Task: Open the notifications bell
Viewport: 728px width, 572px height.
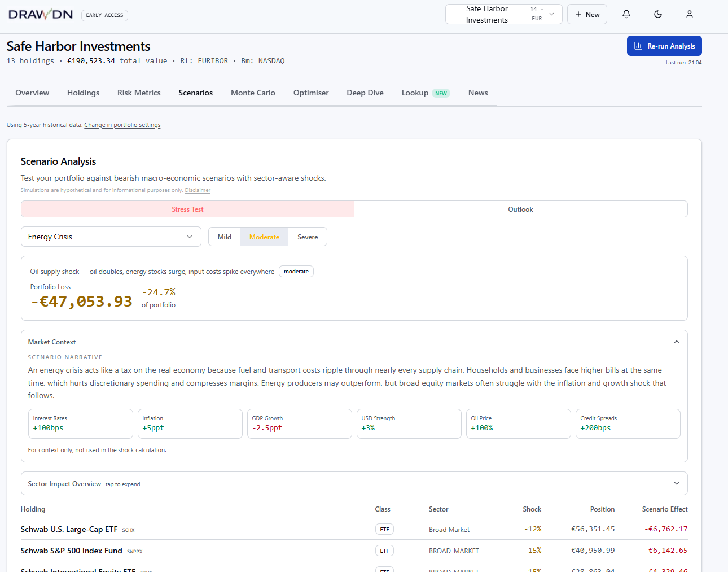Action: [626, 14]
